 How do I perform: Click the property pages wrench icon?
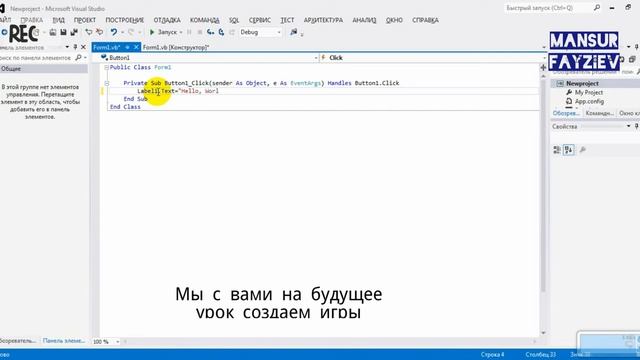coord(582,150)
